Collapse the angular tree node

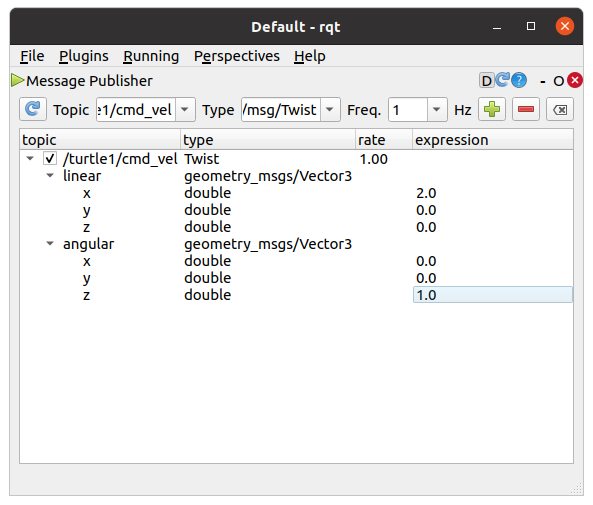tap(50, 243)
